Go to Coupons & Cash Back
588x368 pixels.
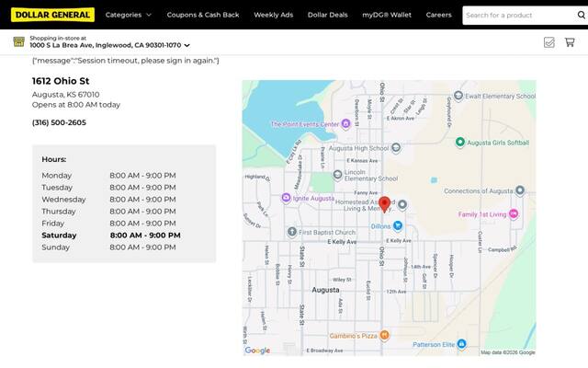(x=203, y=15)
